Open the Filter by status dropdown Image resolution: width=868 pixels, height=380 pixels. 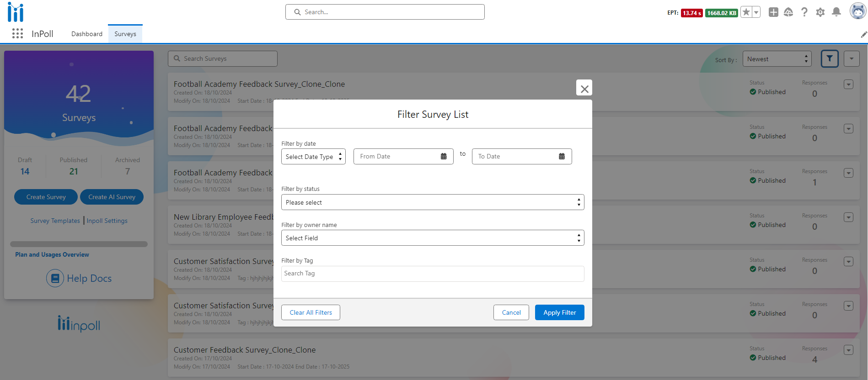[x=433, y=202]
